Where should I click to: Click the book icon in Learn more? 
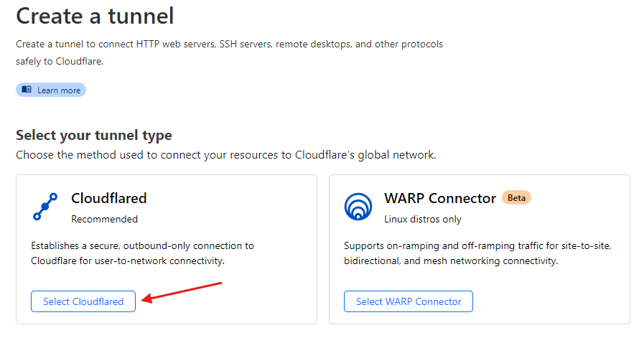[x=27, y=90]
